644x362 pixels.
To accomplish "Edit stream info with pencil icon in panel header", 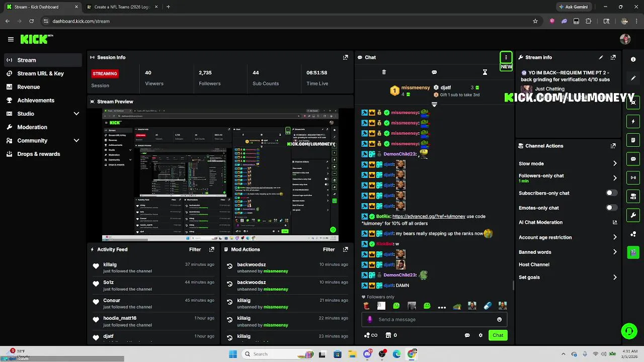I will [601, 57].
